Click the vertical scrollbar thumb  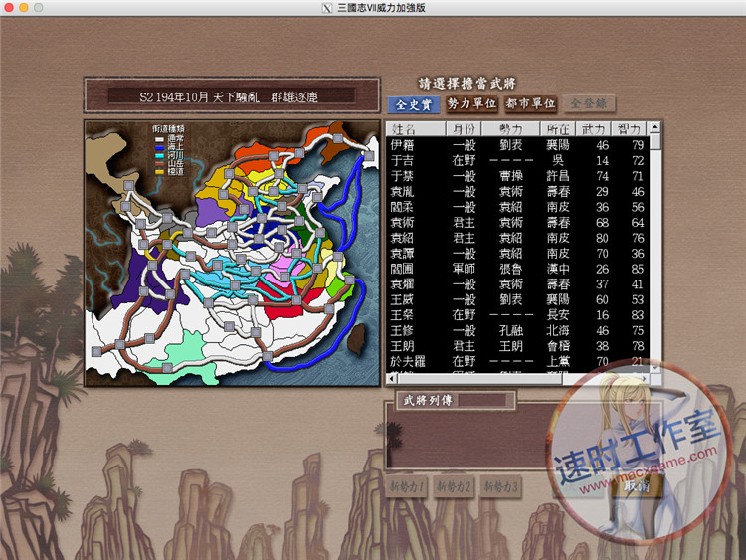(655, 141)
